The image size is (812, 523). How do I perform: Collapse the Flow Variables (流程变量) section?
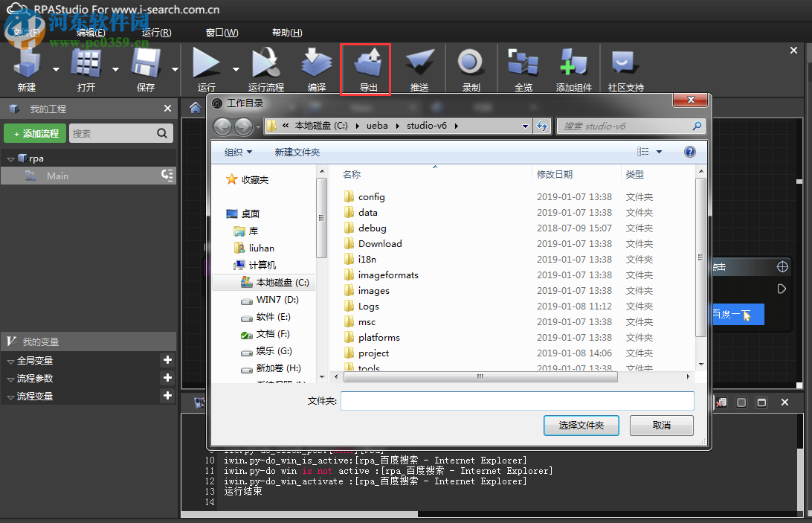click(x=10, y=397)
